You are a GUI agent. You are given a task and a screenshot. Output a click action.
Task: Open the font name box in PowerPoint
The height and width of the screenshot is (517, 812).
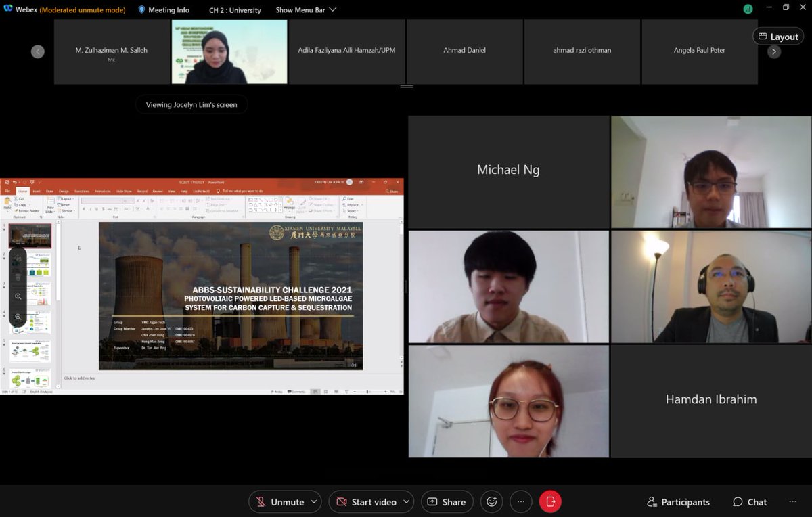101,201
